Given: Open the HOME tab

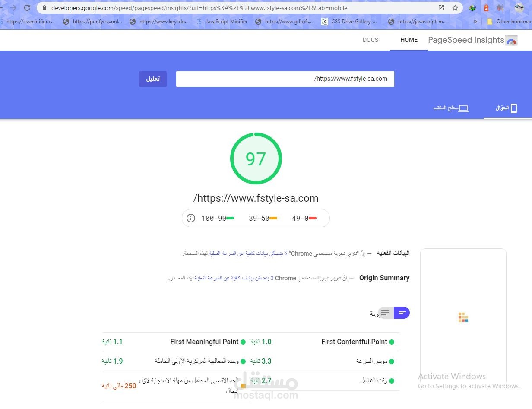Looking at the screenshot, I should pos(409,40).
